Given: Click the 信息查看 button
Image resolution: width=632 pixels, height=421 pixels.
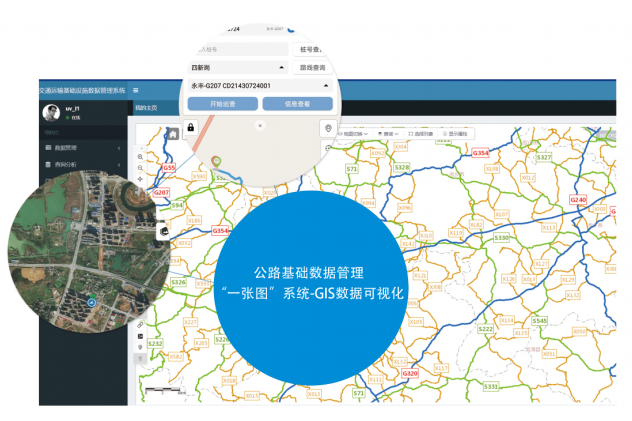Looking at the screenshot, I should 296,103.
